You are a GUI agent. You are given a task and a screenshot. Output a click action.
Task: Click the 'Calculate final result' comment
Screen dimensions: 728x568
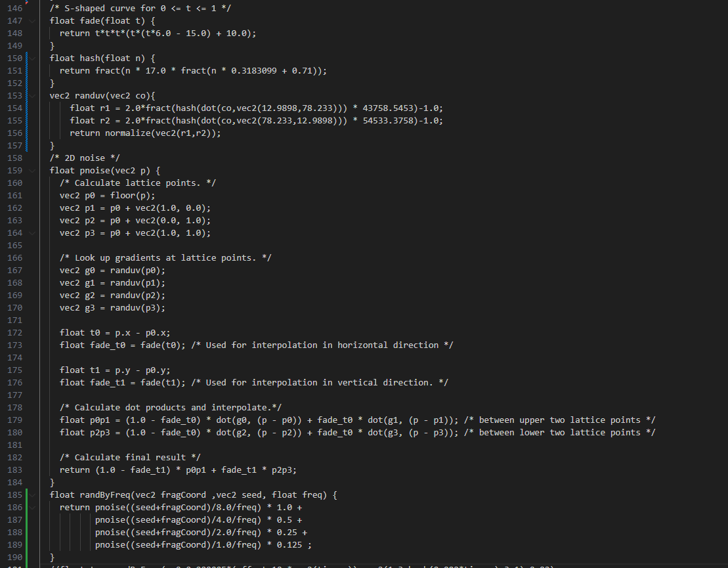[130, 458]
